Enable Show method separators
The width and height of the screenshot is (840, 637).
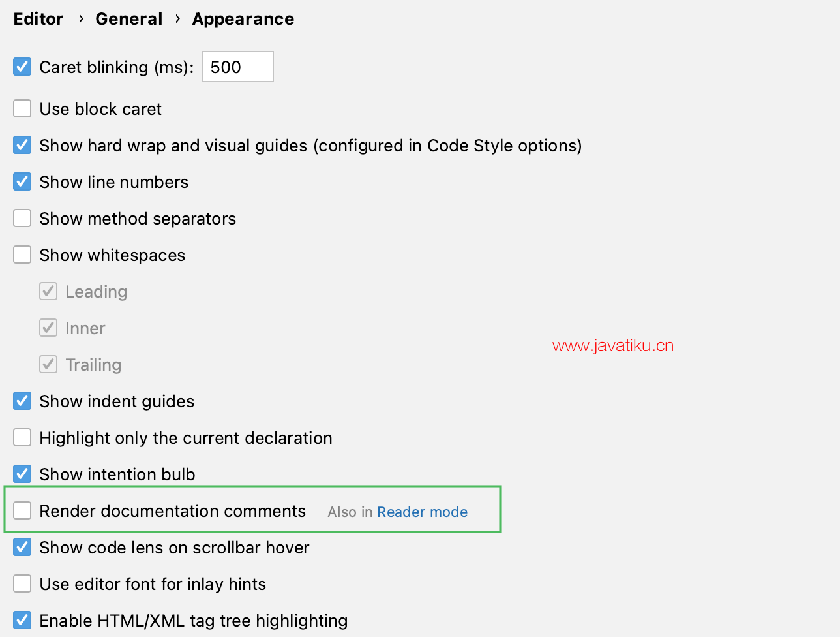click(x=22, y=218)
